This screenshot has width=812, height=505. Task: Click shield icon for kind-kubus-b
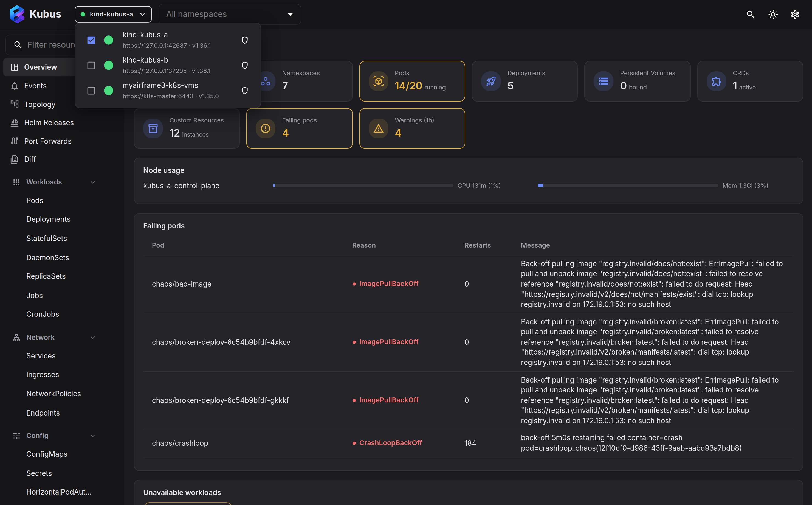tap(245, 65)
